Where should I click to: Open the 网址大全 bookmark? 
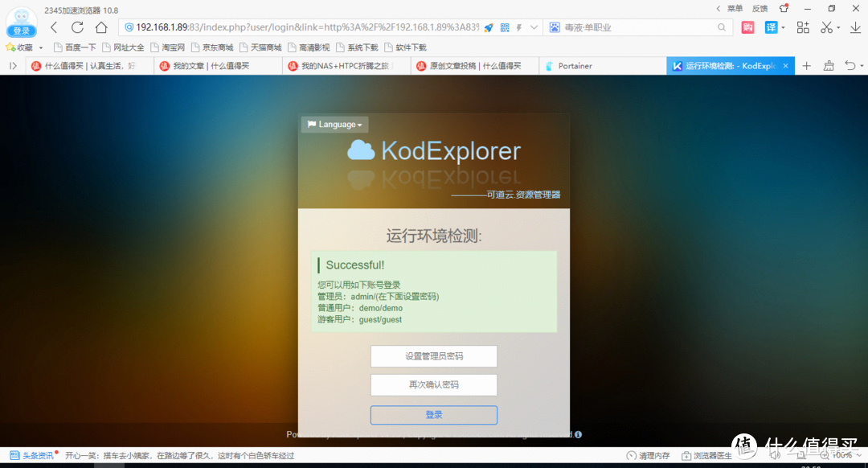point(124,47)
